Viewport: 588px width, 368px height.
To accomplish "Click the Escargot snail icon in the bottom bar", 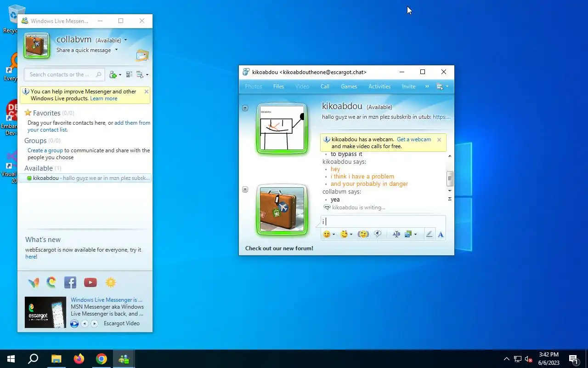I will [x=51, y=282].
